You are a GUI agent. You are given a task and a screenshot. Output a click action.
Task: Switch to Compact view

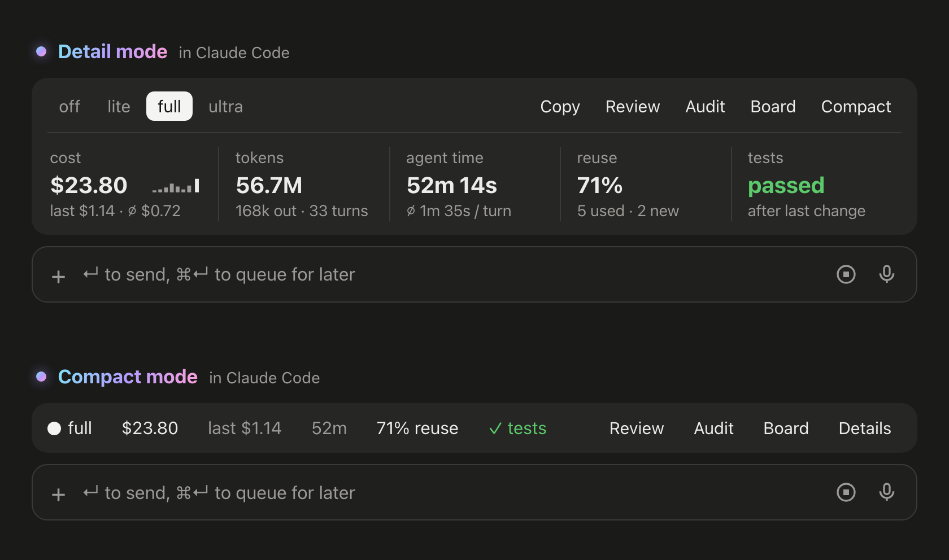pyautogui.click(x=856, y=106)
